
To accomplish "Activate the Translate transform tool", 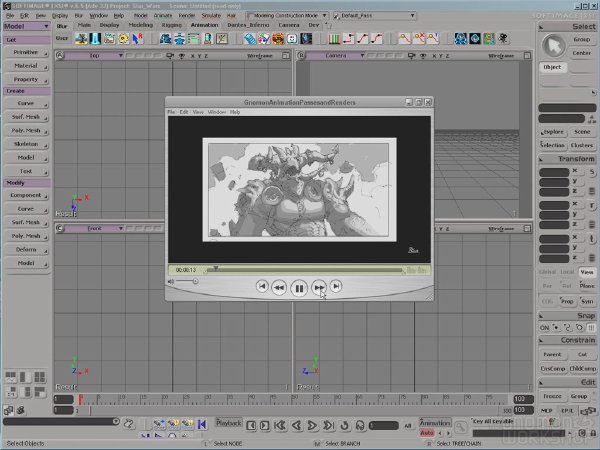I will pos(592,239).
